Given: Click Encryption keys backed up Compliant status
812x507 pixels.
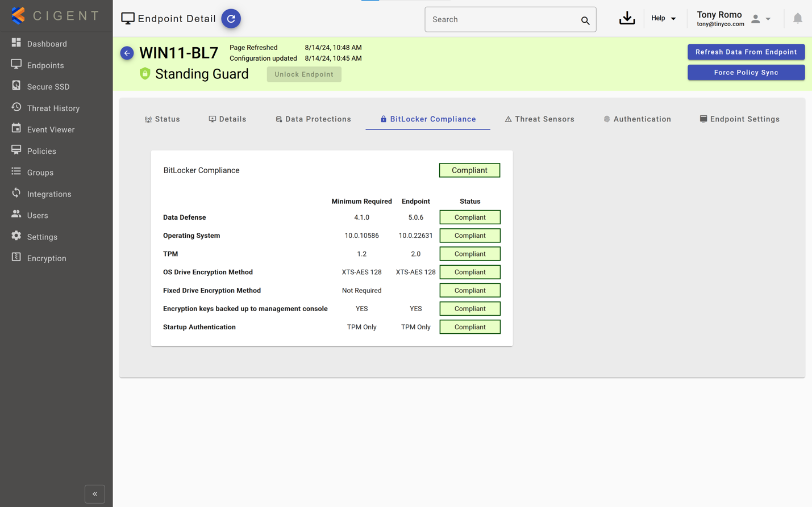Looking at the screenshot, I should (x=470, y=309).
